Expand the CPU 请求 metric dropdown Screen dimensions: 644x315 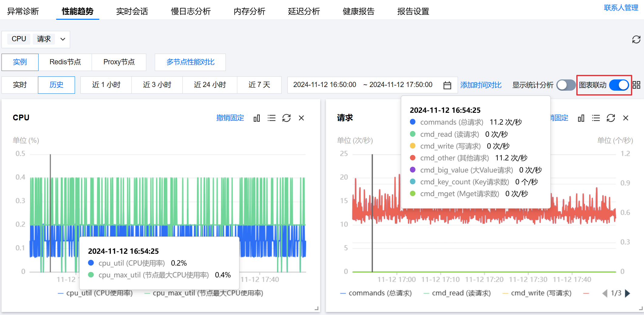(63, 39)
